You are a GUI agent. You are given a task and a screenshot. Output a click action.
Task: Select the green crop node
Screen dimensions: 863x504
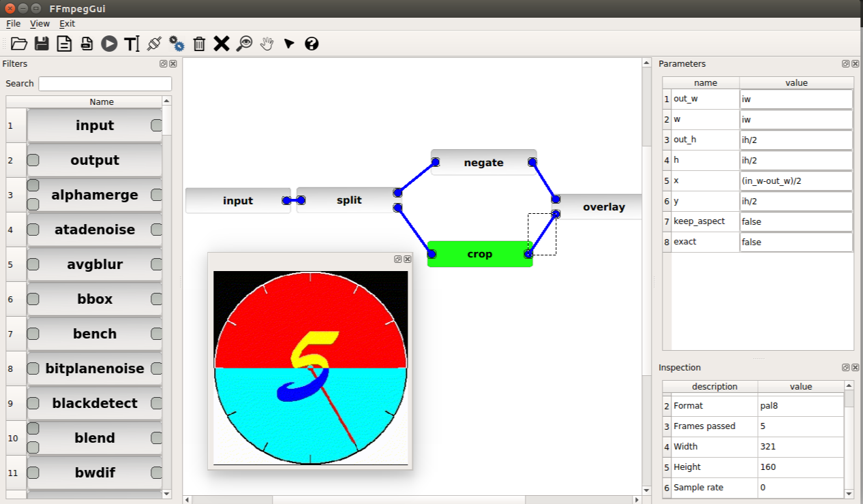[480, 254]
